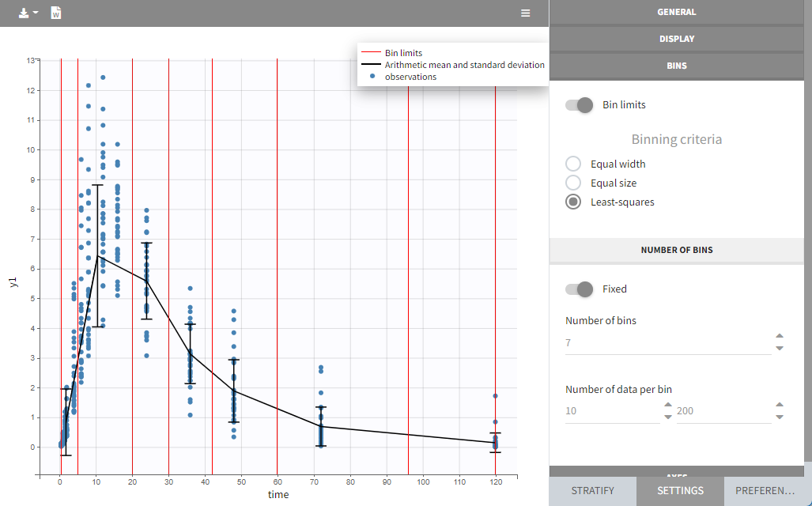812x506 pixels.
Task: Toggle the Fixed number of bins switch
Action: pyautogui.click(x=580, y=289)
